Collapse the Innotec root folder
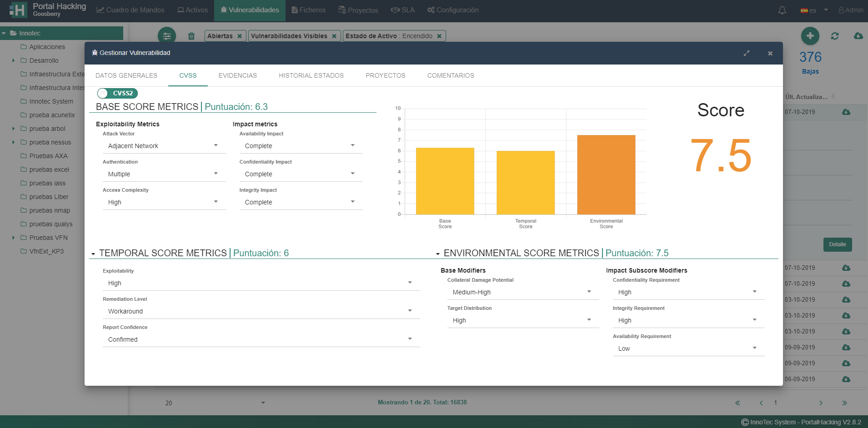868x428 pixels. point(4,33)
